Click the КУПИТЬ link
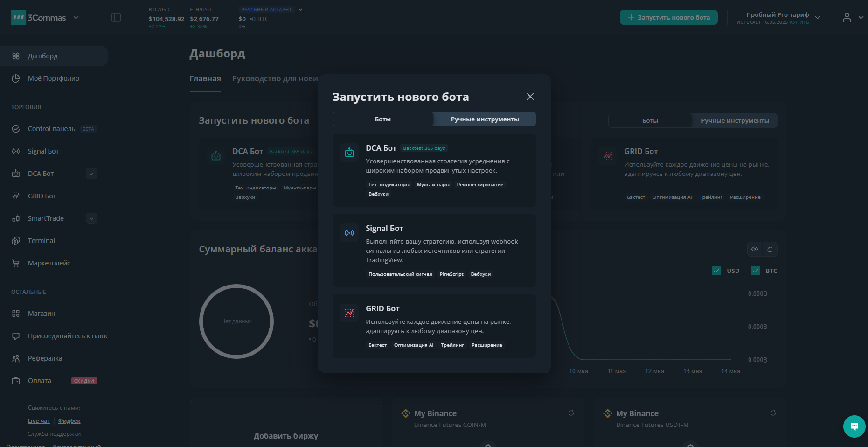Image resolution: width=868 pixels, height=447 pixels. (x=799, y=22)
